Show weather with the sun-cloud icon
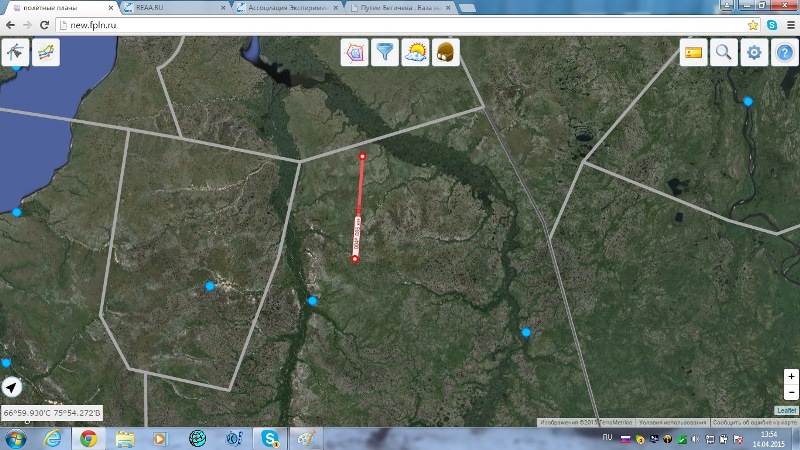Viewport: 800px width, 450px height. (x=415, y=53)
